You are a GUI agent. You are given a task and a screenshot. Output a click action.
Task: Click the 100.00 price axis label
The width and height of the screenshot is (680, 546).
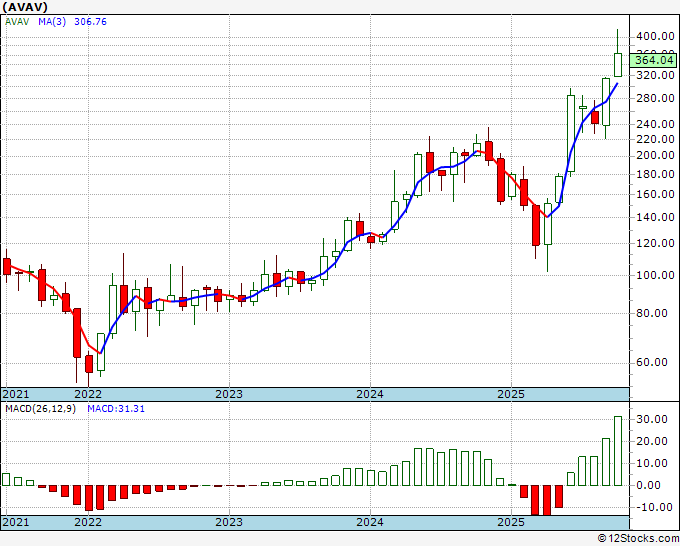pos(653,275)
